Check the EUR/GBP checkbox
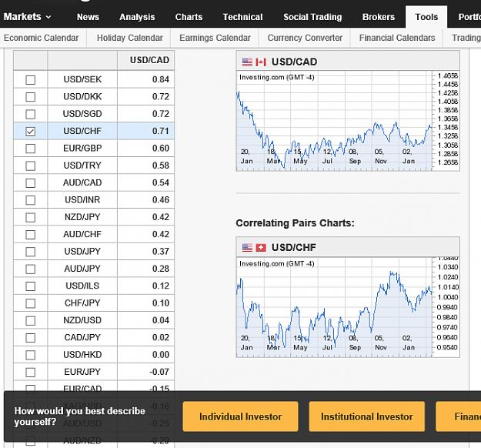481x448 pixels. 30,149
